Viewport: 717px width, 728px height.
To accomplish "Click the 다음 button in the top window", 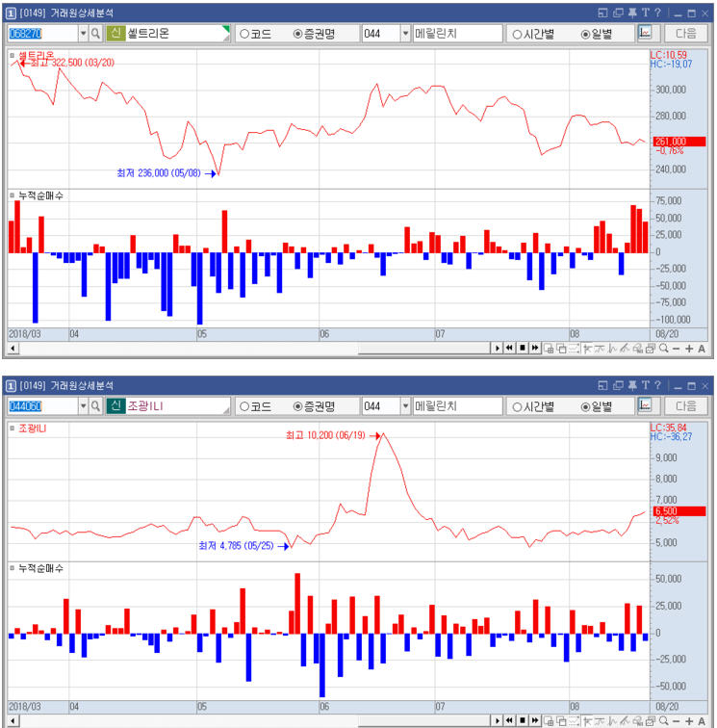I will pos(685,34).
